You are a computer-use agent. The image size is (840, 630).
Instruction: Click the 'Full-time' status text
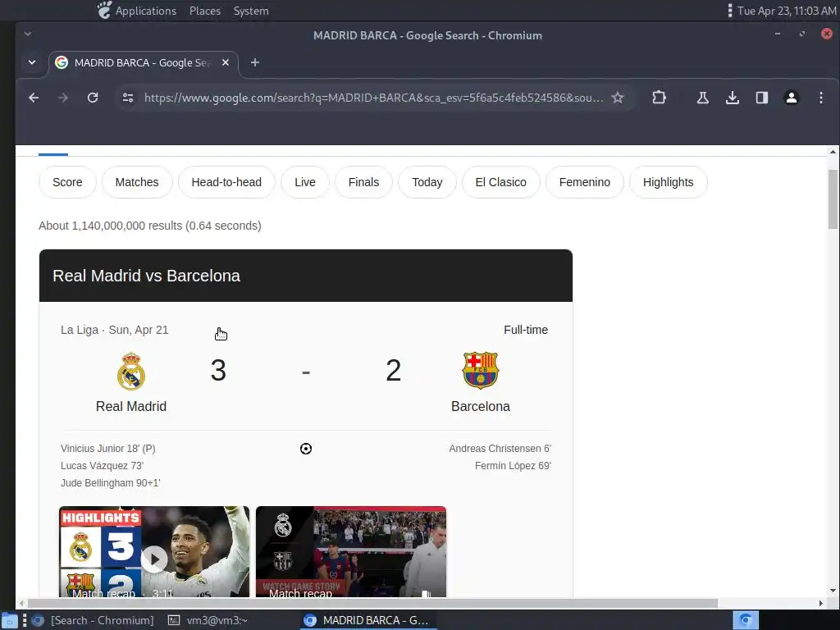(526, 330)
